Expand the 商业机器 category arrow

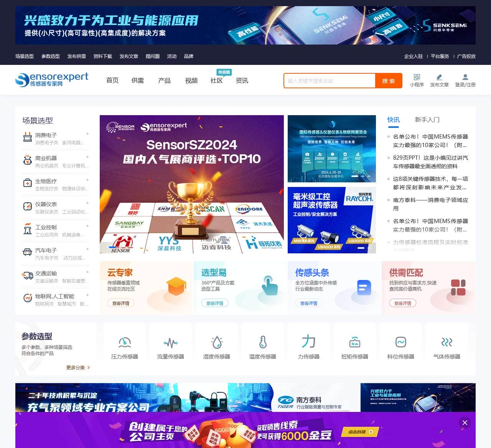88,157
